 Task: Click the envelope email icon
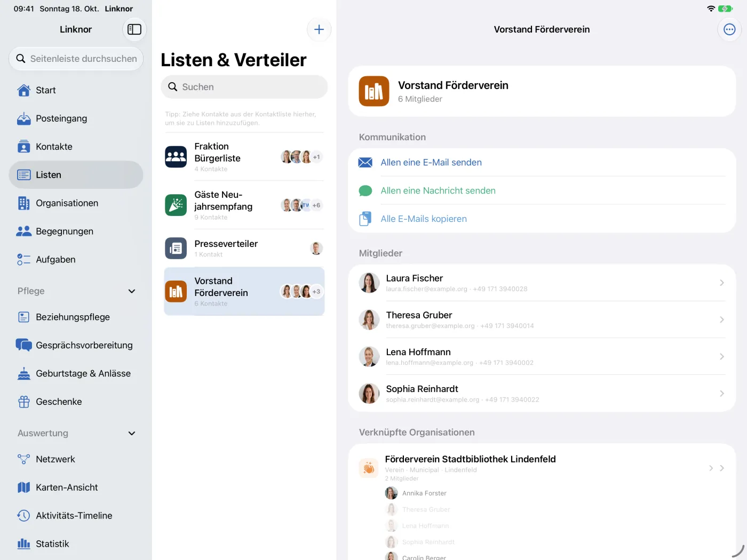tap(365, 163)
